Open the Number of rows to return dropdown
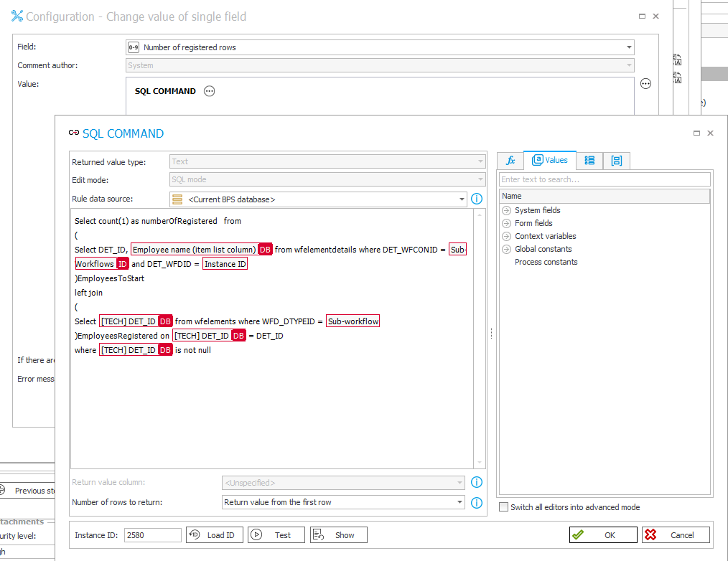 click(462, 502)
